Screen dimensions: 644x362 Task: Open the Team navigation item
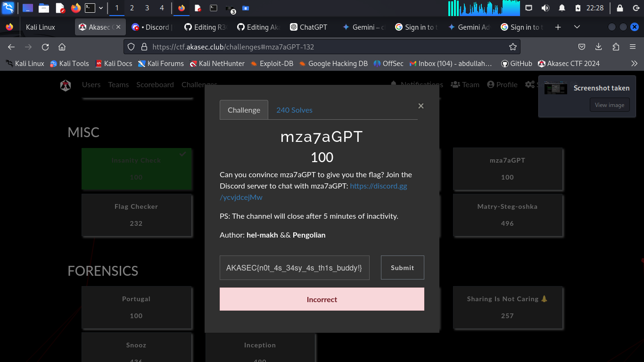coord(465,84)
